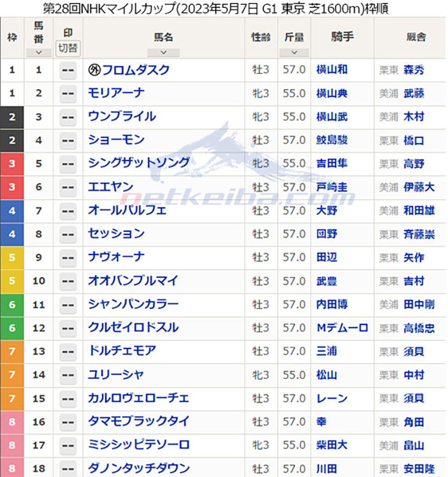
Task: Open horse page for エエヤン
Action: 111,186
